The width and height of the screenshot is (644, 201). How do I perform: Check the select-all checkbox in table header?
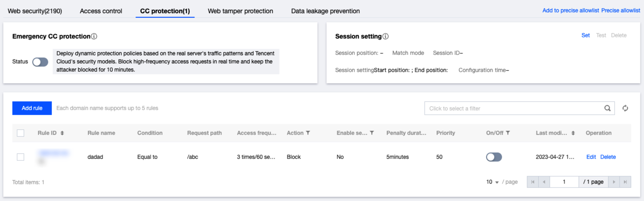tap(20, 133)
